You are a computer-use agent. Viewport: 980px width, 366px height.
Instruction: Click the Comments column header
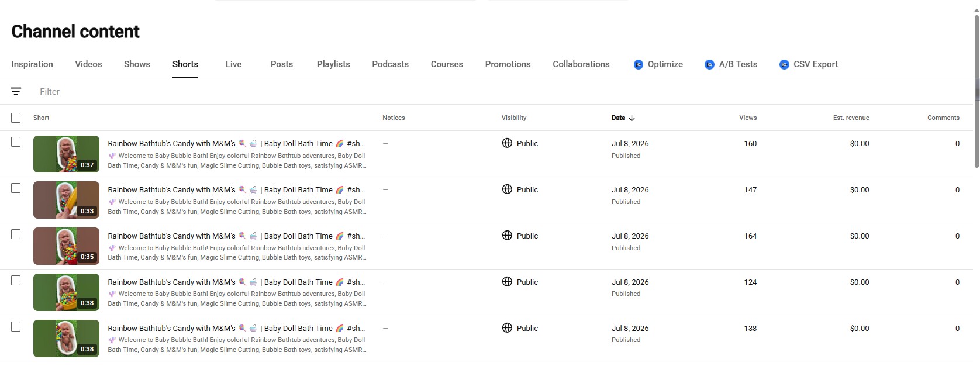point(943,118)
